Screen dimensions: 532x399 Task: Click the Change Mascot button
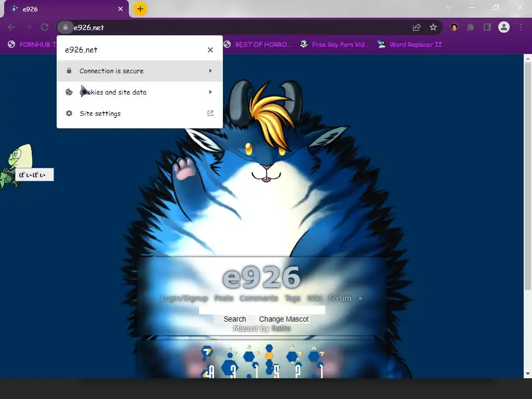[284, 319]
